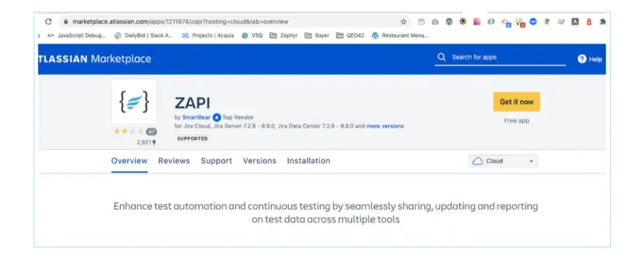Open the Extensions puzzle piece menu
The width and height of the screenshot is (644, 262).
coord(602,22)
